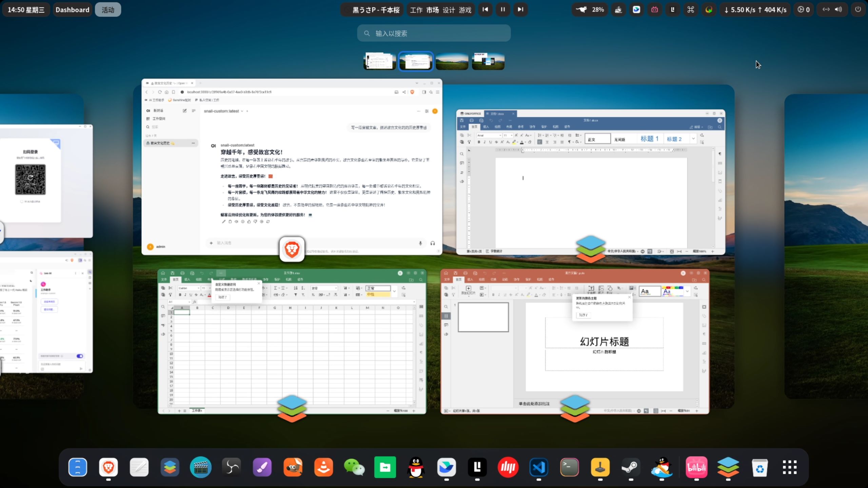This screenshot has width=868, height=488.
Task: Click 新对话 in the chat sidebar
Action: pos(158,110)
